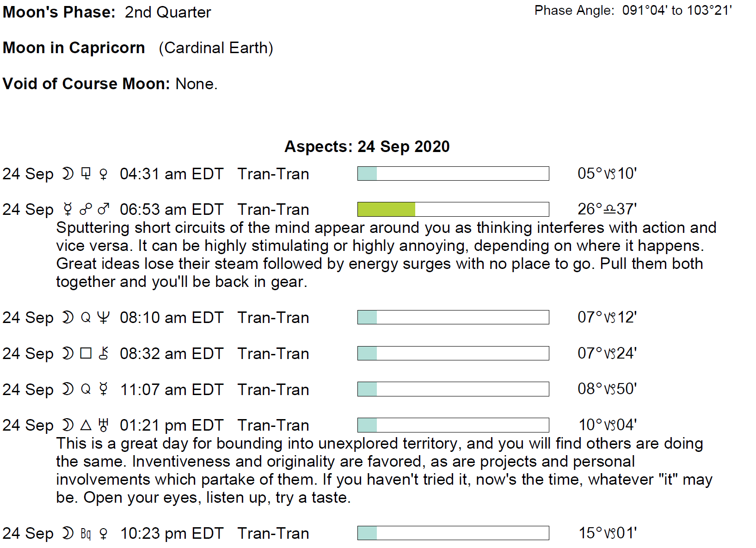Screen dimensions: 756x548
Task: Click the Mercury glyph in the 11:07 am row
Action: click(104, 390)
